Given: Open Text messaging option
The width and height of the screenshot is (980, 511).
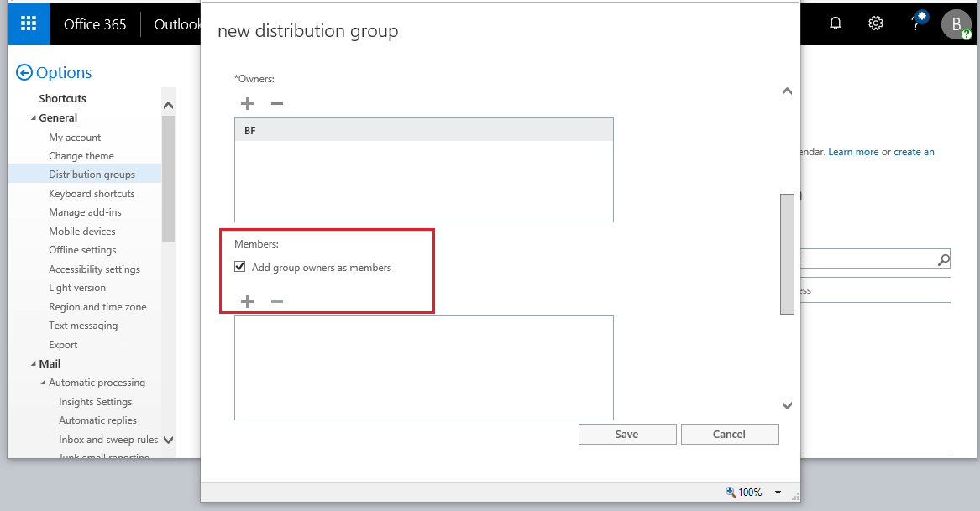Looking at the screenshot, I should click(83, 326).
